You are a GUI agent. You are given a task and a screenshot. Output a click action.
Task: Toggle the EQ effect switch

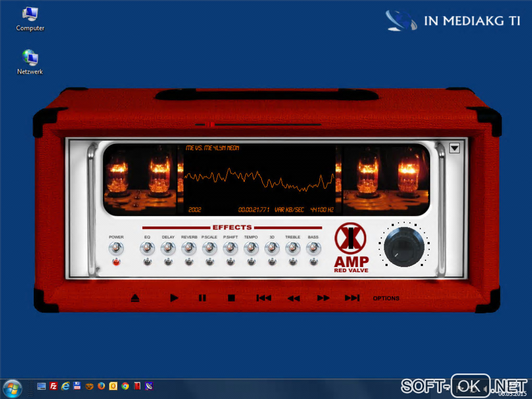147,248
